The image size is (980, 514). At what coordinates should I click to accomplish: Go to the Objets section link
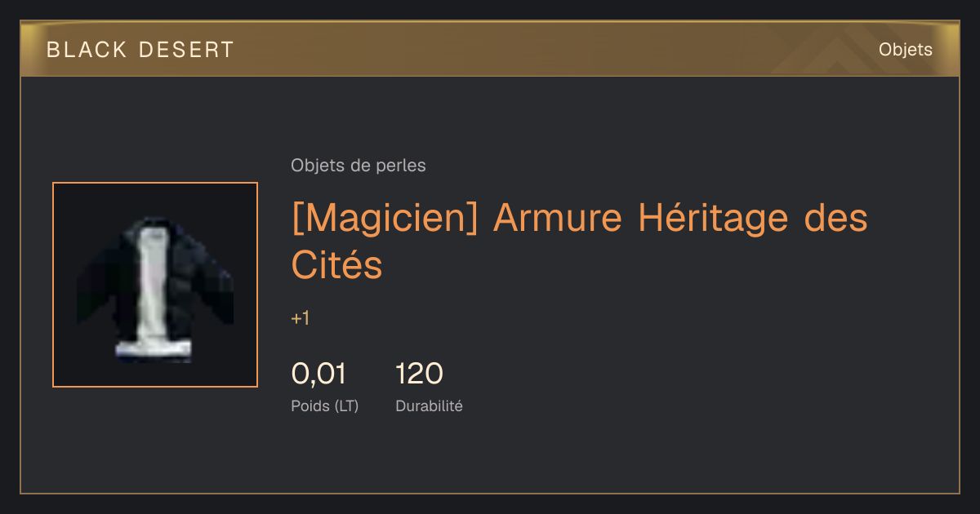point(906,50)
